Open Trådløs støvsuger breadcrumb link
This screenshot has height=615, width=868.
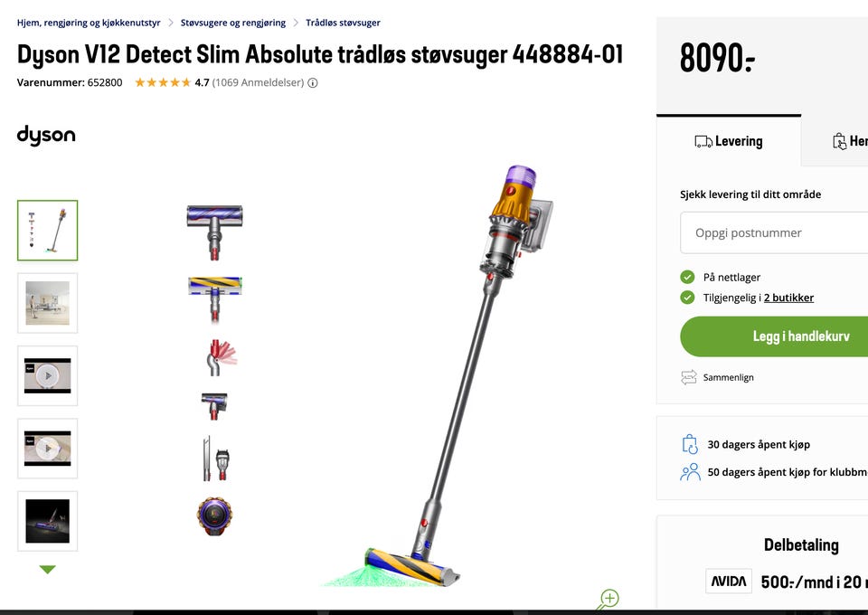coord(343,23)
